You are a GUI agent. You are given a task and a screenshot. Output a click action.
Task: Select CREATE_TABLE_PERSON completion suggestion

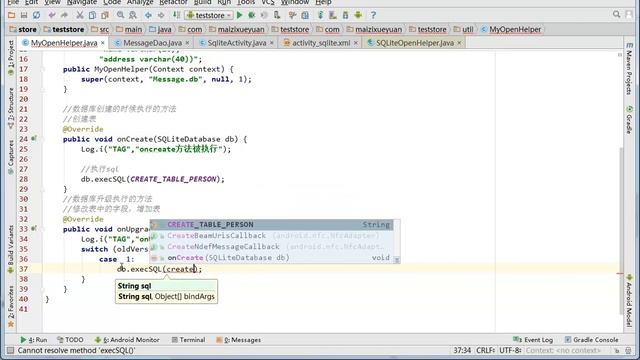tap(271, 224)
